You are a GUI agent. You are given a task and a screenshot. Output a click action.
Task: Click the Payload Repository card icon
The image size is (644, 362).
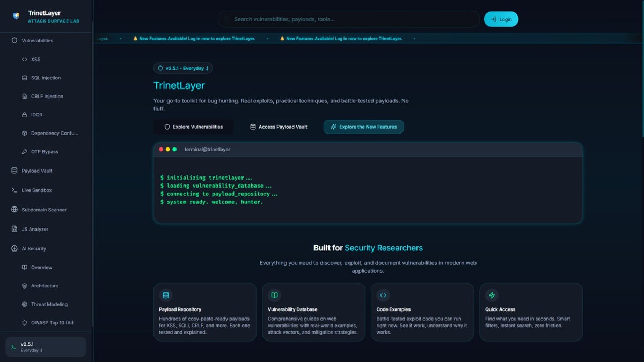click(x=166, y=295)
